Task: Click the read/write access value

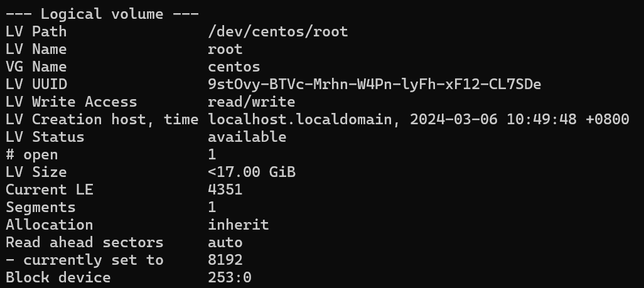Action: click(251, 102)
